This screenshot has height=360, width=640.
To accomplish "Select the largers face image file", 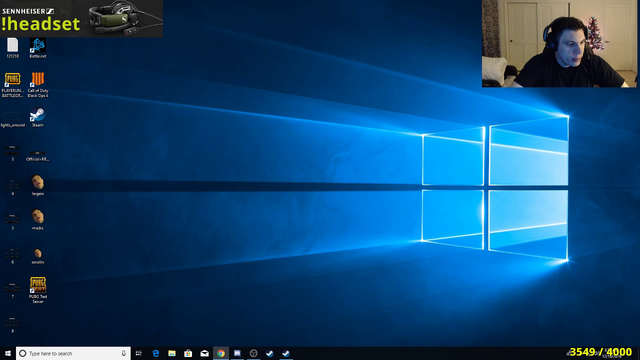I will pyautogui.click(x=38, y=185).
